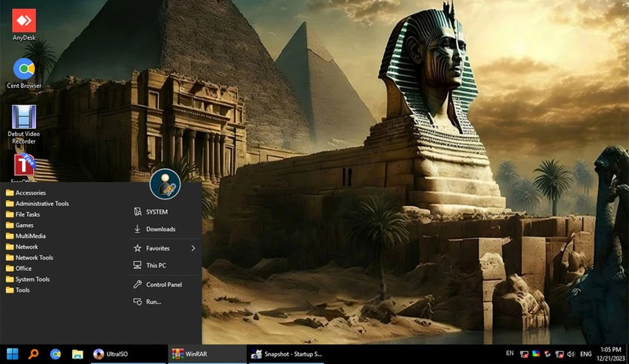Image resolution: width=629 pixels, height=364 pixels.
Task: Switch to the UltraISO taskbar button
Action: [125, 353]
